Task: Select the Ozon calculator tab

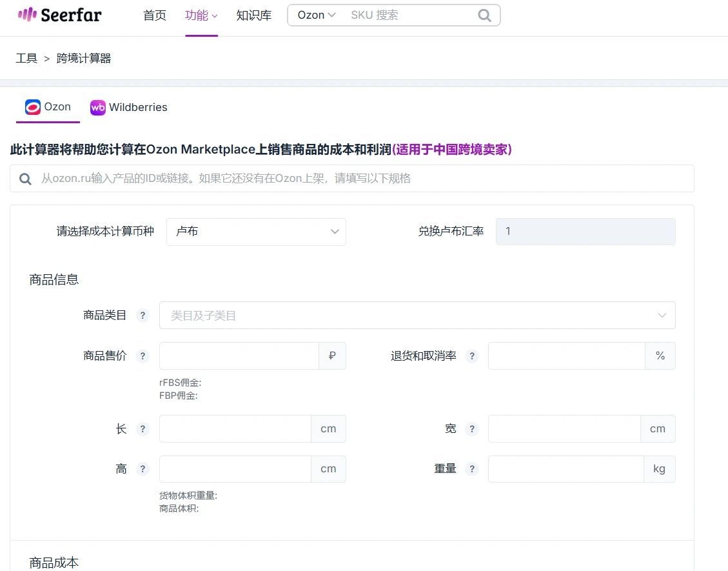Action: pos(48,107)
